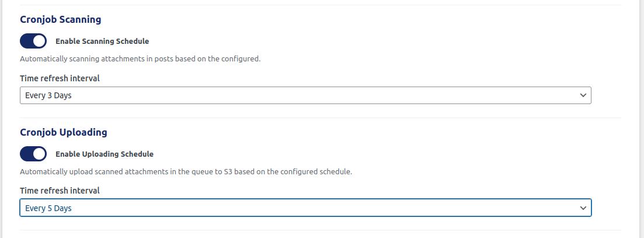Click the 'Enable Scanning Schedule' label text

click(102, 42)
